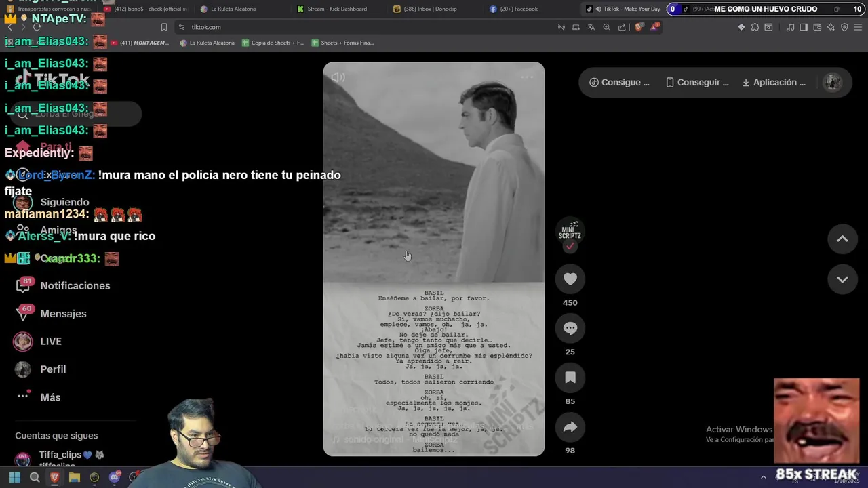Open the Brave Wallet icon
The width and height of the screenshot is (868, 488).
point(817,27)
